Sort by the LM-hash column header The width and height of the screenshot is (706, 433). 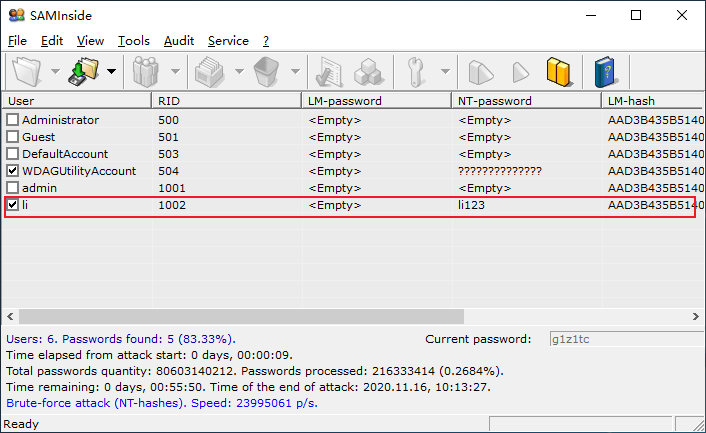click(x=652, y=101)
